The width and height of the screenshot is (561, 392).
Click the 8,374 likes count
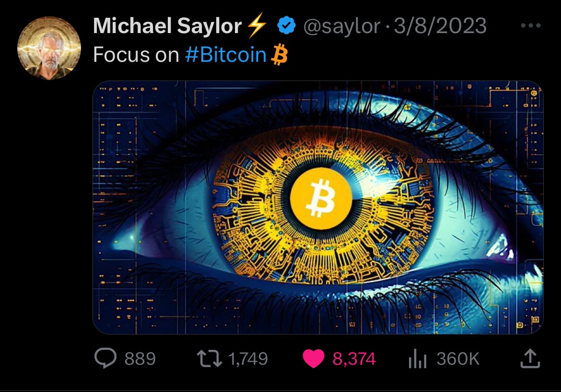click(354, 359)
